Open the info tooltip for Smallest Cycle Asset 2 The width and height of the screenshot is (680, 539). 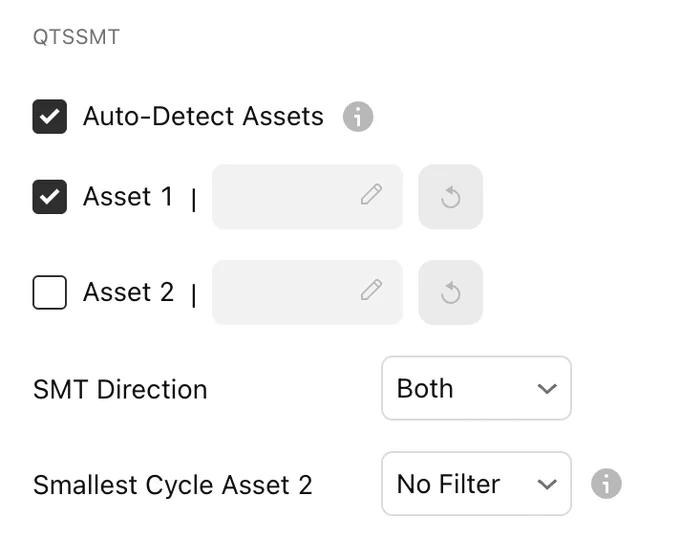pos(606,483)
